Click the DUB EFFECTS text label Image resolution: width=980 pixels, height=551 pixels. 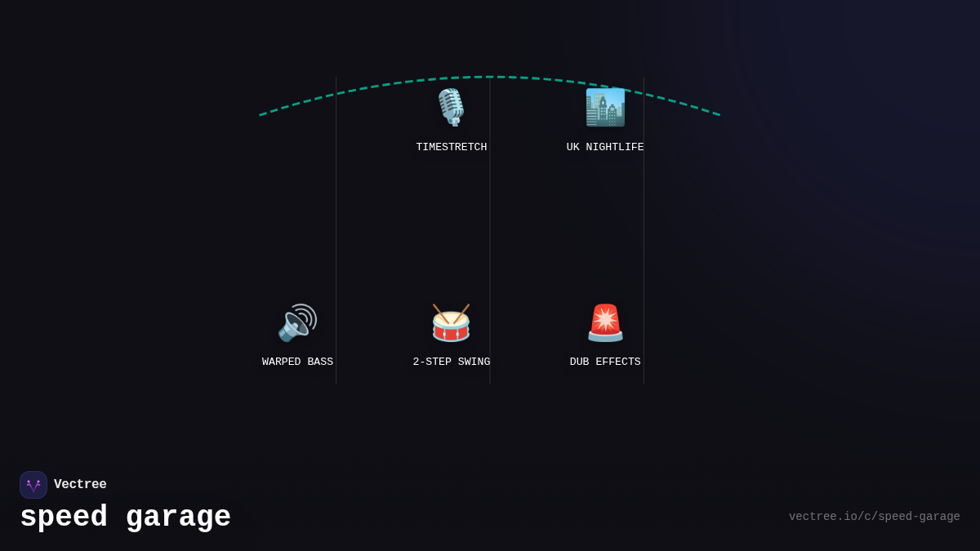click(605, 362)
